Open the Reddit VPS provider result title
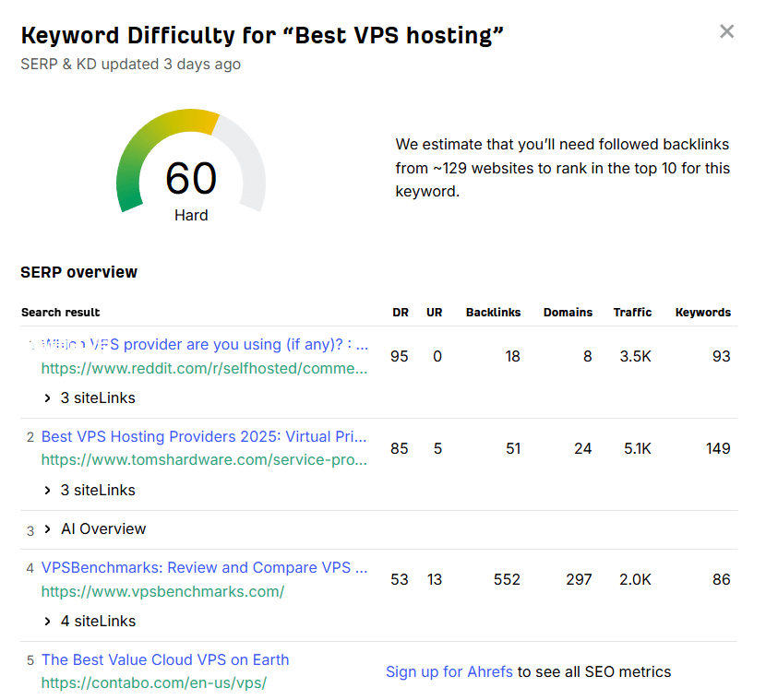This screenshot has height=700, width=766. tap(205, 345)
